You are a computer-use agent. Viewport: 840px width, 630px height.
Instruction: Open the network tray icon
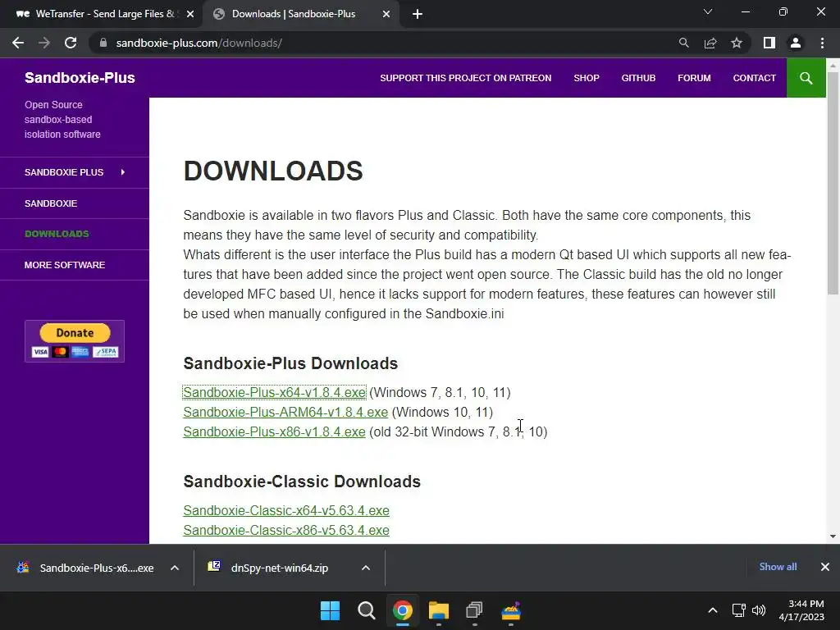tap(739, 610)
